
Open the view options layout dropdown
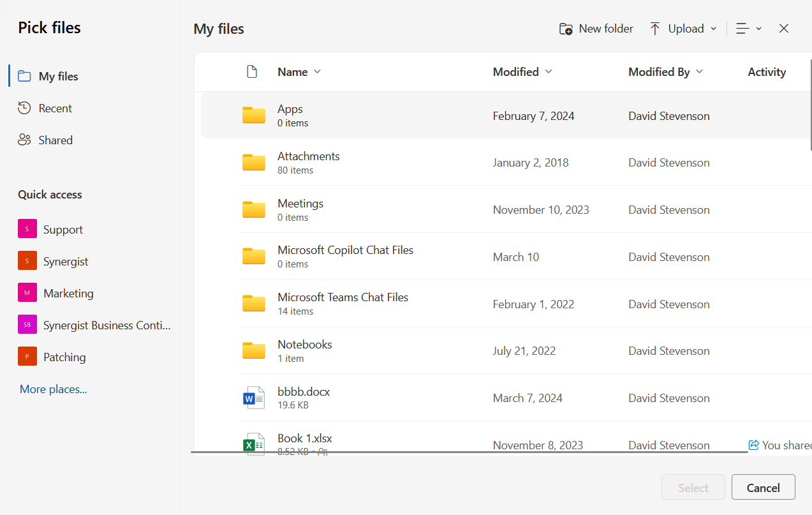coord(748,29)
